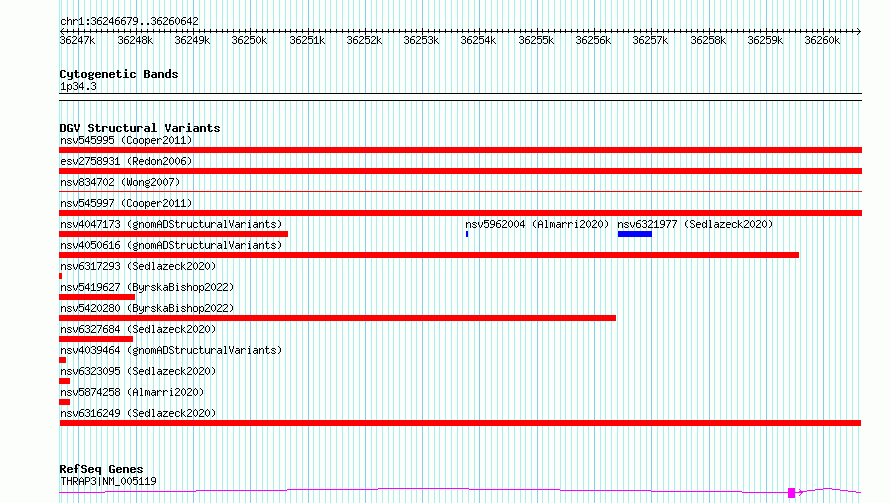Select the red bar under nsv545997
Viewport: 890px width, 503px height.
(x=460, y=213)
